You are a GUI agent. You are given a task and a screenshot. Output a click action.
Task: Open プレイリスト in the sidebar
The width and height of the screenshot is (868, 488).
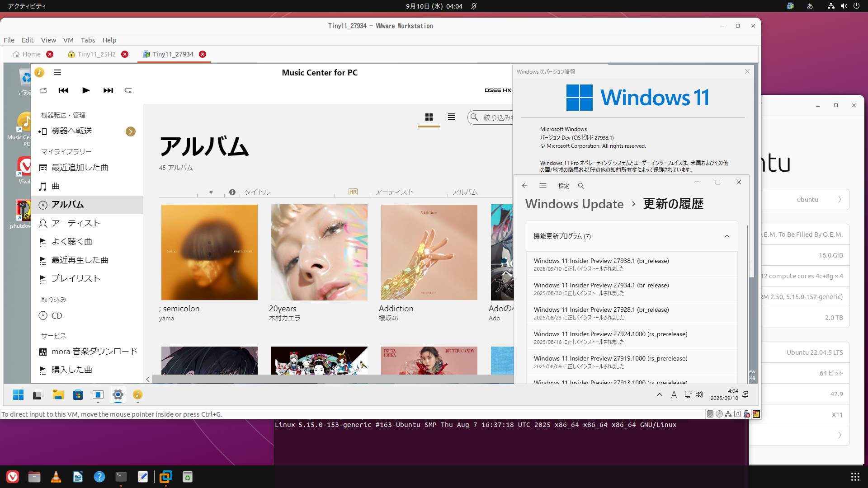click(87, 279)
